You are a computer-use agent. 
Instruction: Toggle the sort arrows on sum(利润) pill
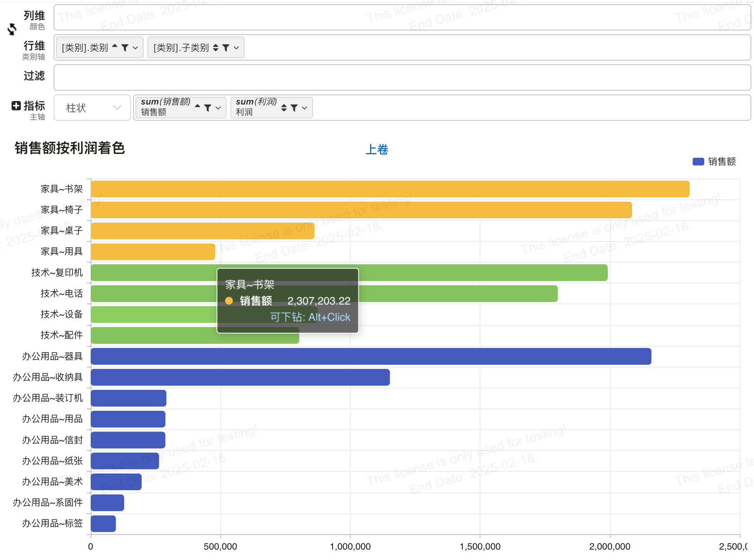pos(284,108)
